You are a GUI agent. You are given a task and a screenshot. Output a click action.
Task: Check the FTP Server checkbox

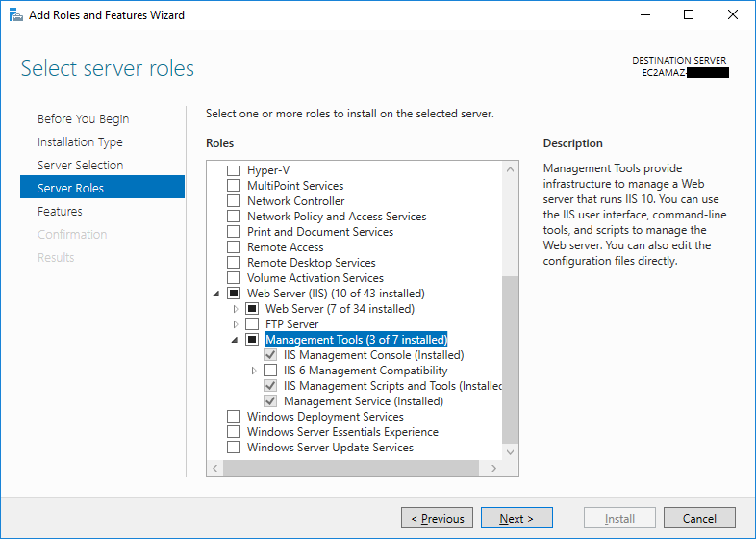252,324
